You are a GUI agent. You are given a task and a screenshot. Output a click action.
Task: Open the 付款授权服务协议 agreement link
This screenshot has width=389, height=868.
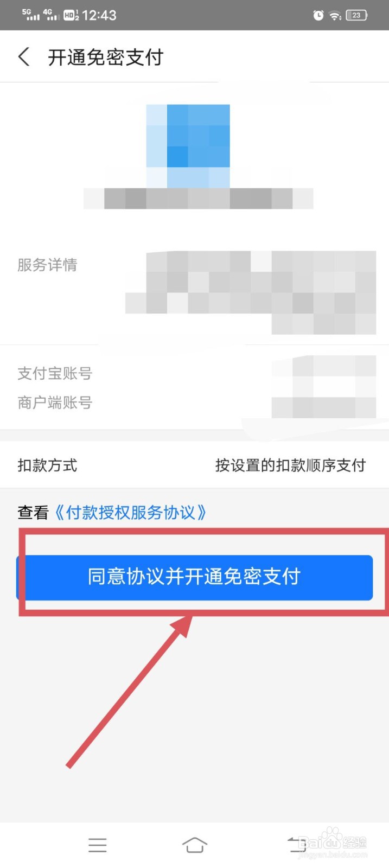(130, 513)
